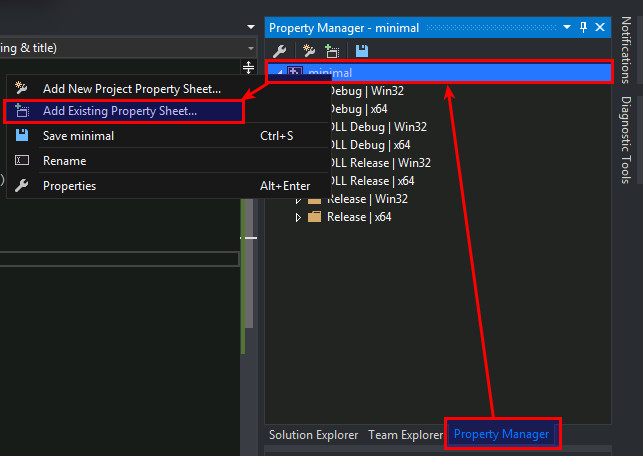643x456 pixels.
Task: Click the editor split window handle
Action: pos(249,67)
